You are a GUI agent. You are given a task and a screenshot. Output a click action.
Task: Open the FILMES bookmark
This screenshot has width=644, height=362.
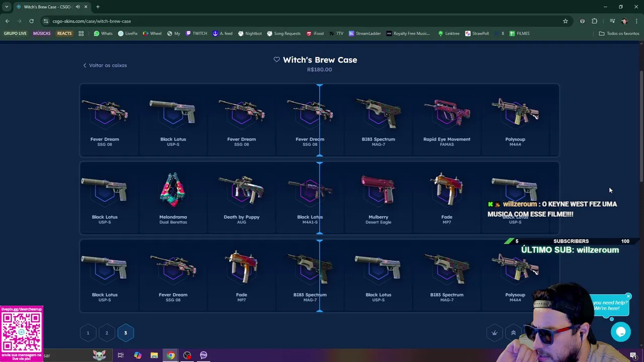point(519,33)
